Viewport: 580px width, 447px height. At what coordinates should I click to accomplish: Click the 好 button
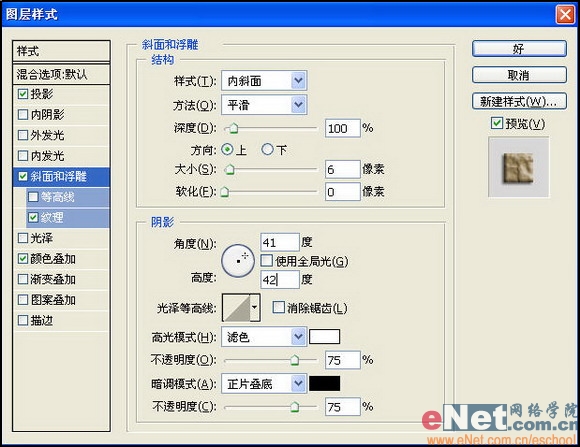click(519, 49)
